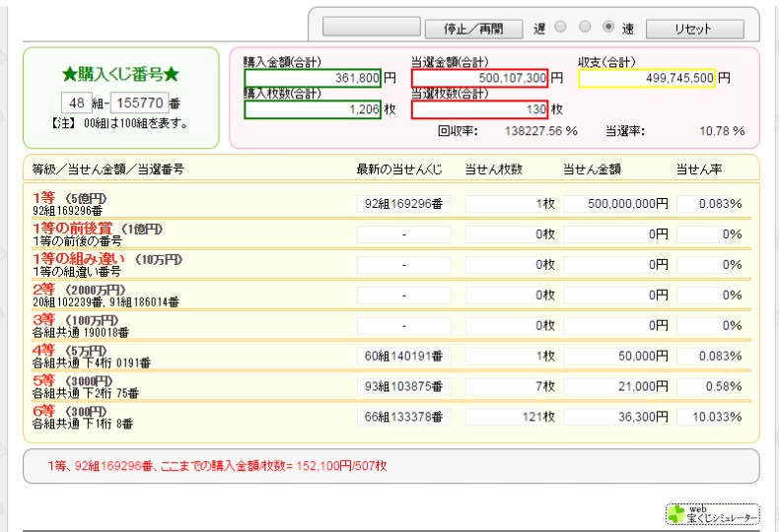Choose the middle speed radio button
This screenshot has height=532, width=779.
(x=585, y=28)
